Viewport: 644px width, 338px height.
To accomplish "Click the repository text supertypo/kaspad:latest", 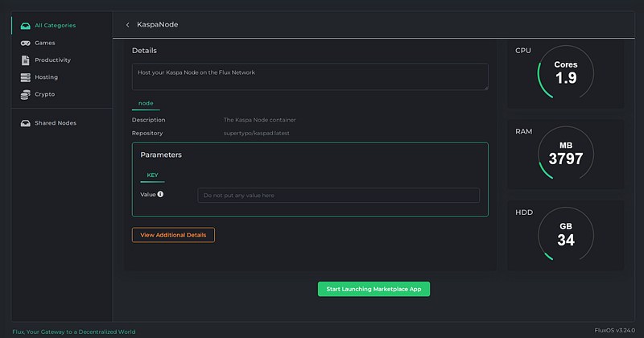I will point(256,133).
